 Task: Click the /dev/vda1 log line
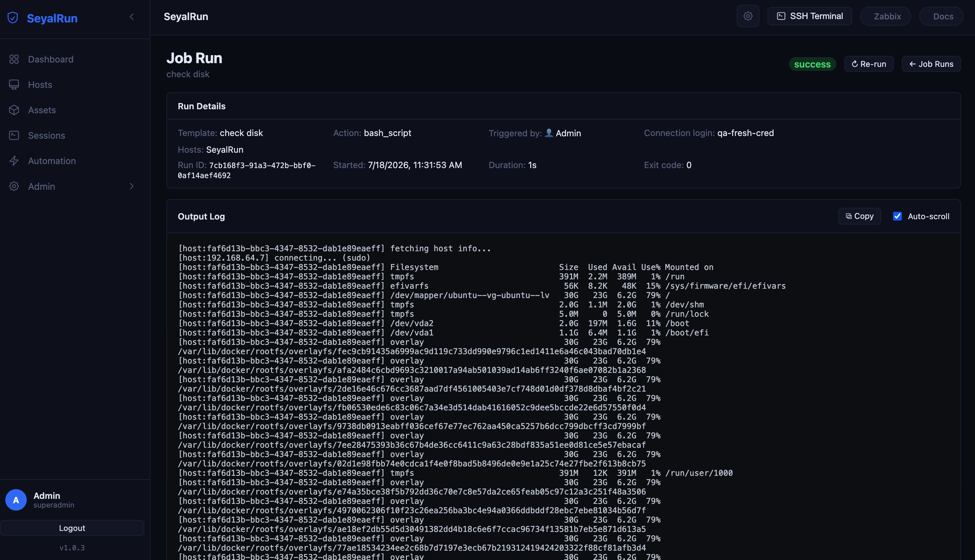(443, 333)
